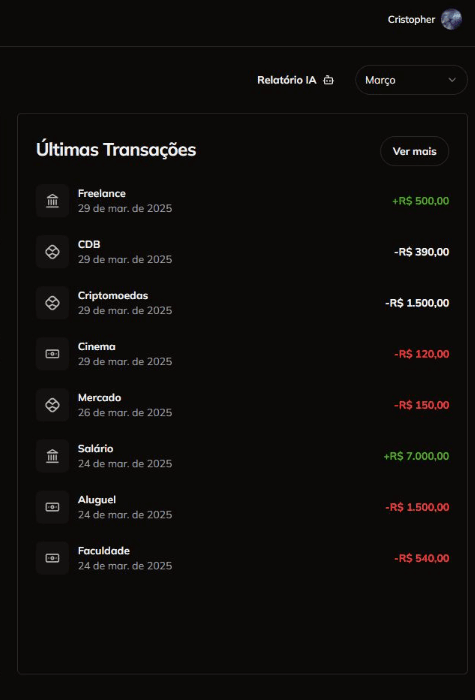Click the Ver mais button
This screenshot has width=475, height=700.
click(414, 151)
